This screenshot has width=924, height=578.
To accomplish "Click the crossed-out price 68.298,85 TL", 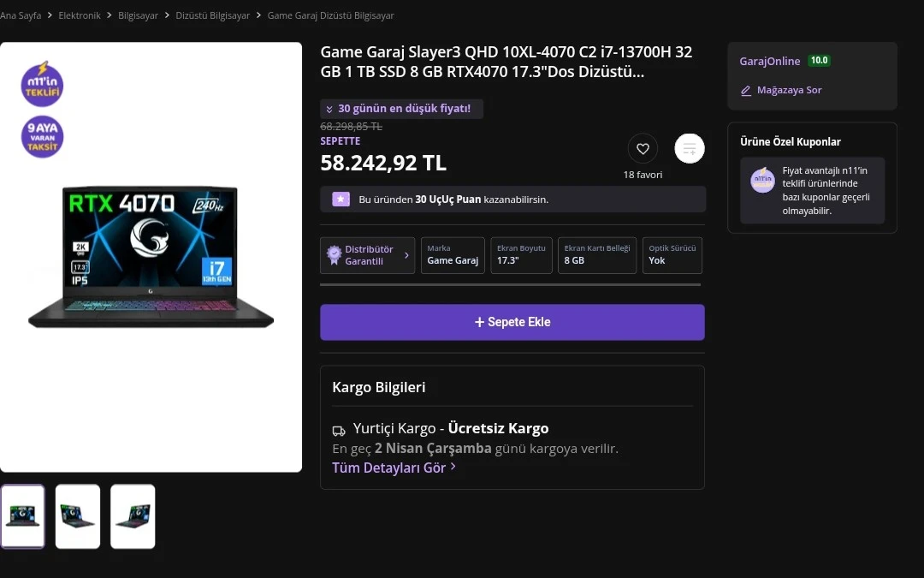I will click(x=352, y=126).
